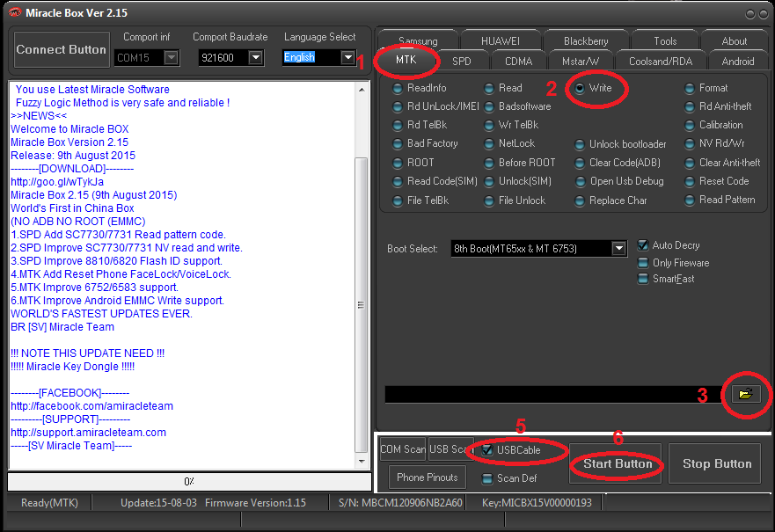Viewport: 775px width, 532px height.
Task: Click the COM Scan button
Action: [403, 449]
